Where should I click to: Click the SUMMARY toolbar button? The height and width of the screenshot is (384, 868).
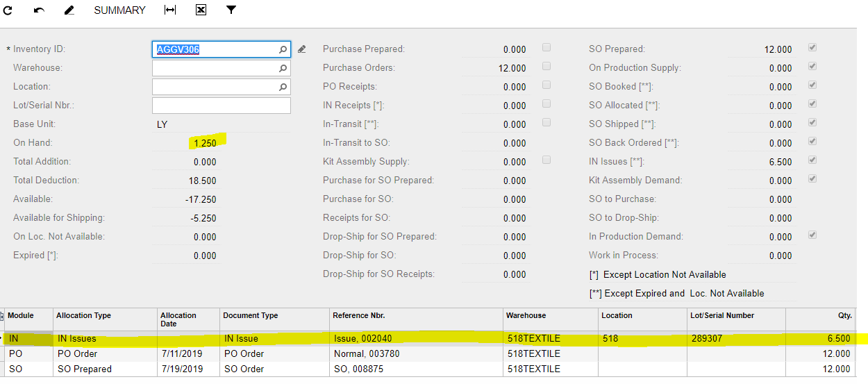click(119, 10)
